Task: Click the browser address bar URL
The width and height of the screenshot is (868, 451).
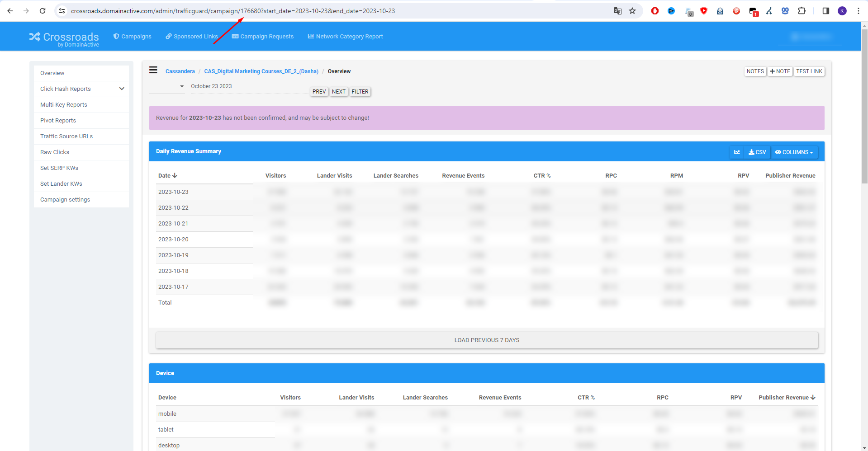Action: [x=233, y=11]
